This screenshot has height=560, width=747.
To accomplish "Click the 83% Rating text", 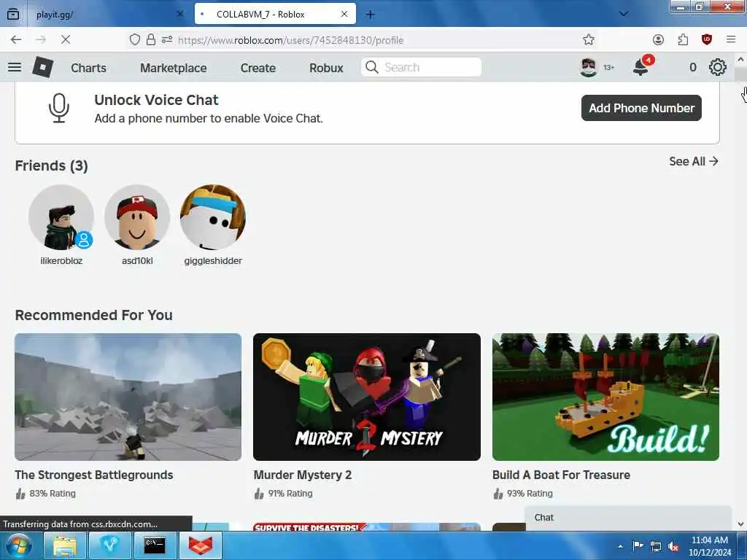I will click(53, 494).
